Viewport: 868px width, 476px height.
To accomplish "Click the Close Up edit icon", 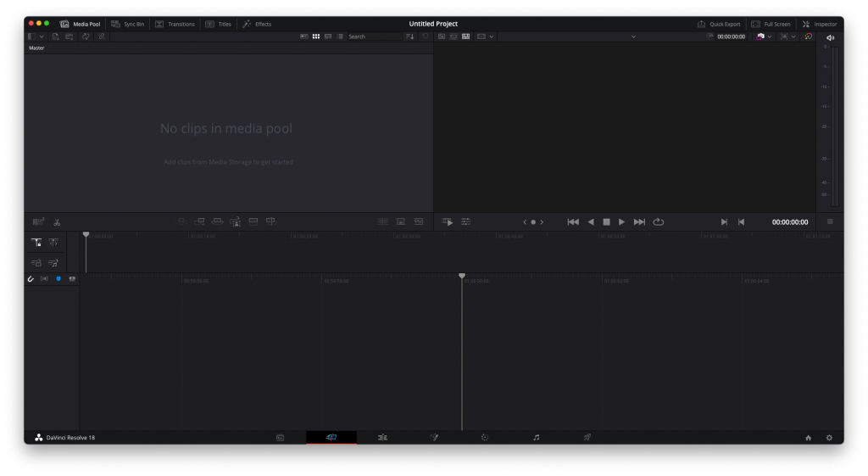I will coord(236,221).
